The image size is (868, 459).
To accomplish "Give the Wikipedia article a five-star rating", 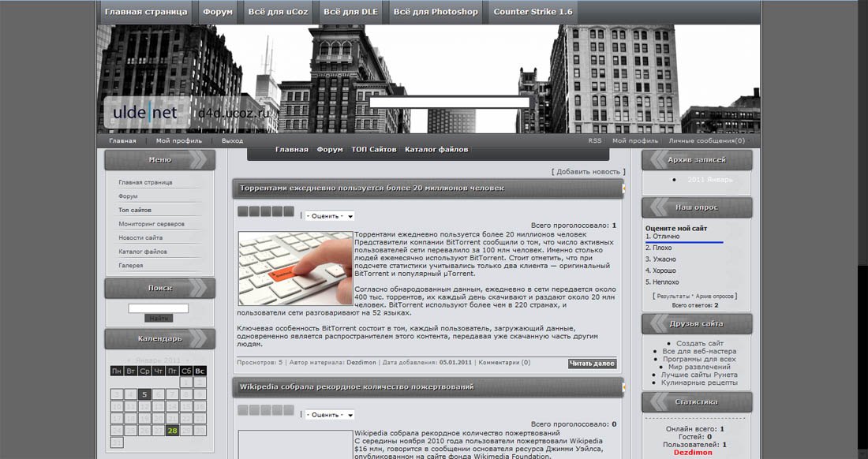I will tap(288, 410).
